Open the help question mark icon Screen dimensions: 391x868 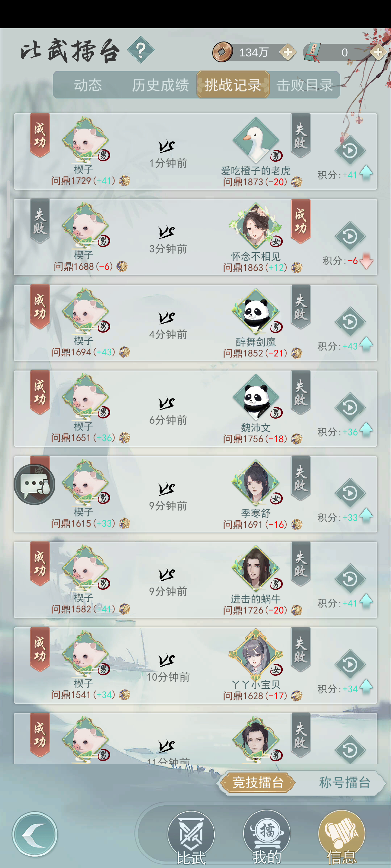coord(141,50)
